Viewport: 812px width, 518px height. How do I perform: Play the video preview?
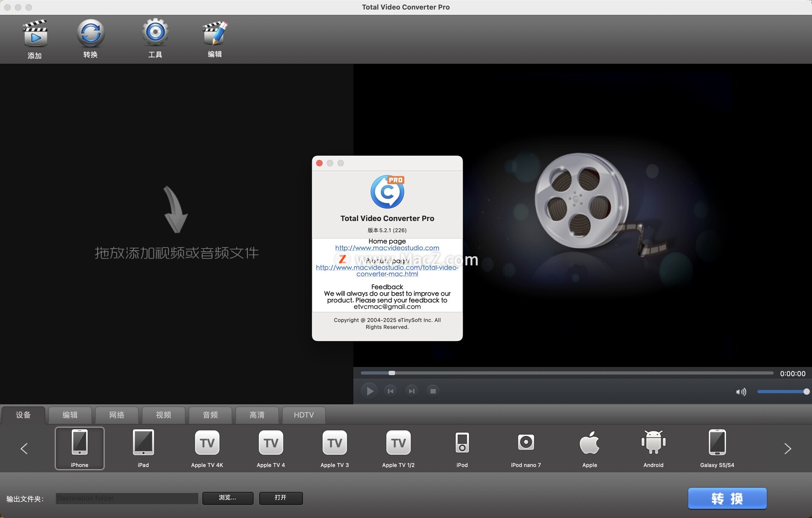(370, 391)
